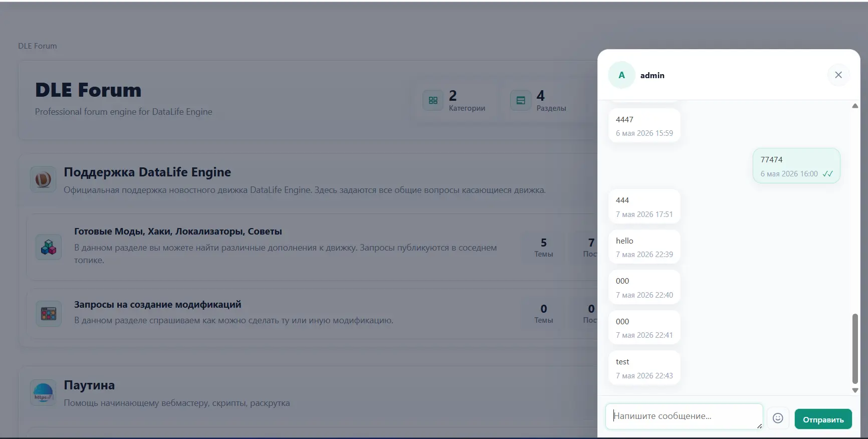
Task: Select the sent message 77474
Action: coord(796,166)
